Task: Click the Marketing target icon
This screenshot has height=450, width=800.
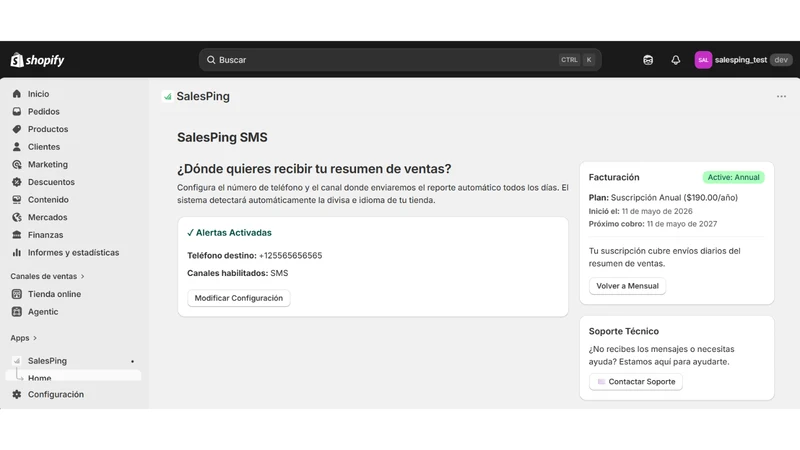Action: [17, 164]
